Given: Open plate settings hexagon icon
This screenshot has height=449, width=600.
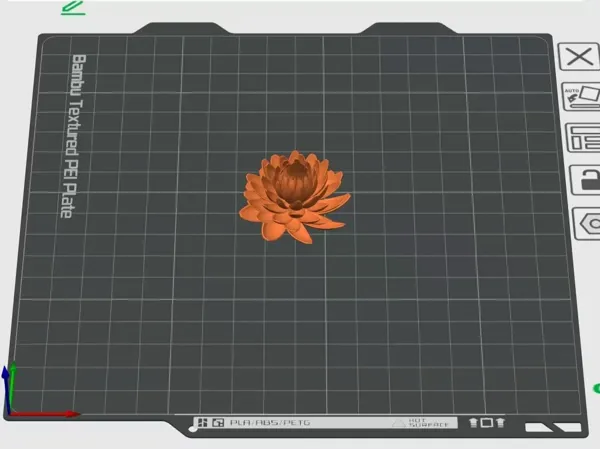Looking at the screenshot, I should coord(587,224).
